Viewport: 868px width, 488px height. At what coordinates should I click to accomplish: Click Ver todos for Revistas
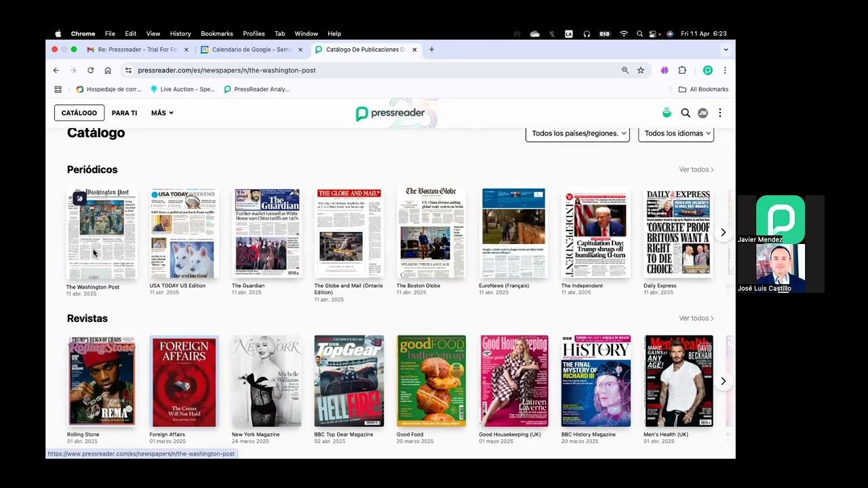(696, 318)
